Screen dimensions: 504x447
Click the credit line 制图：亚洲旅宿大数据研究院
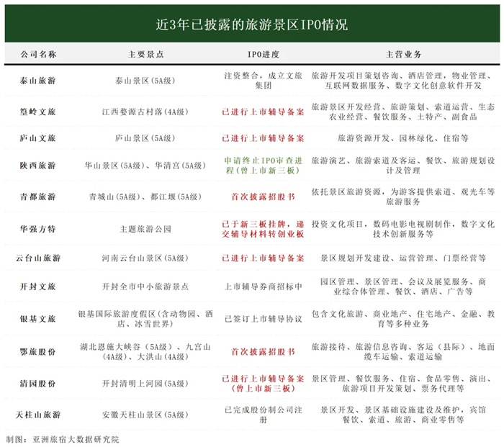(x=63, y=439)
